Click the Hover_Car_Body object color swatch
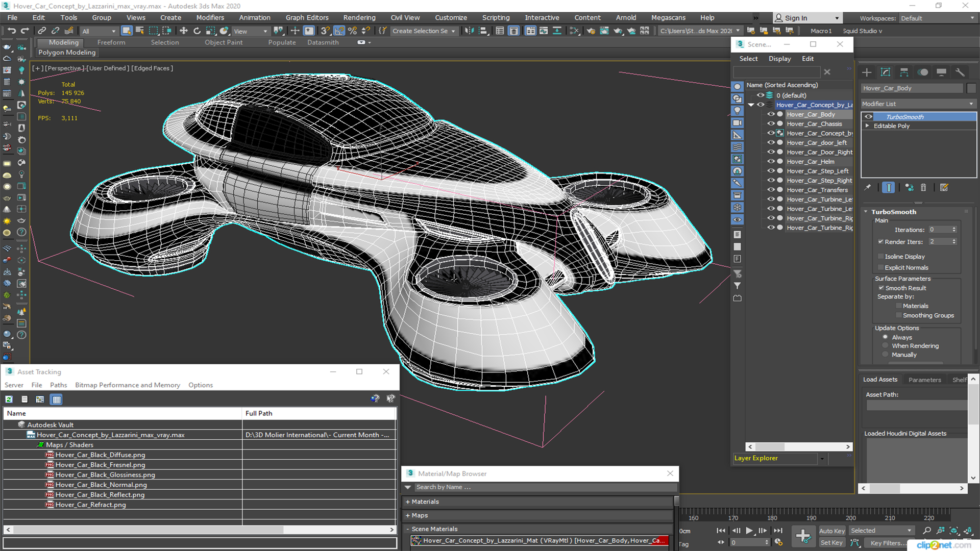980x551 pixels. [971, 88]
